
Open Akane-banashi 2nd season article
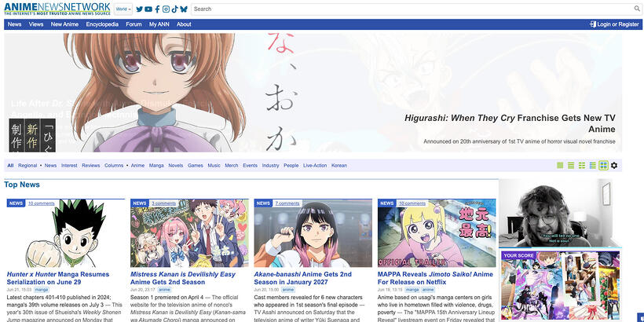tap(302, 278)
